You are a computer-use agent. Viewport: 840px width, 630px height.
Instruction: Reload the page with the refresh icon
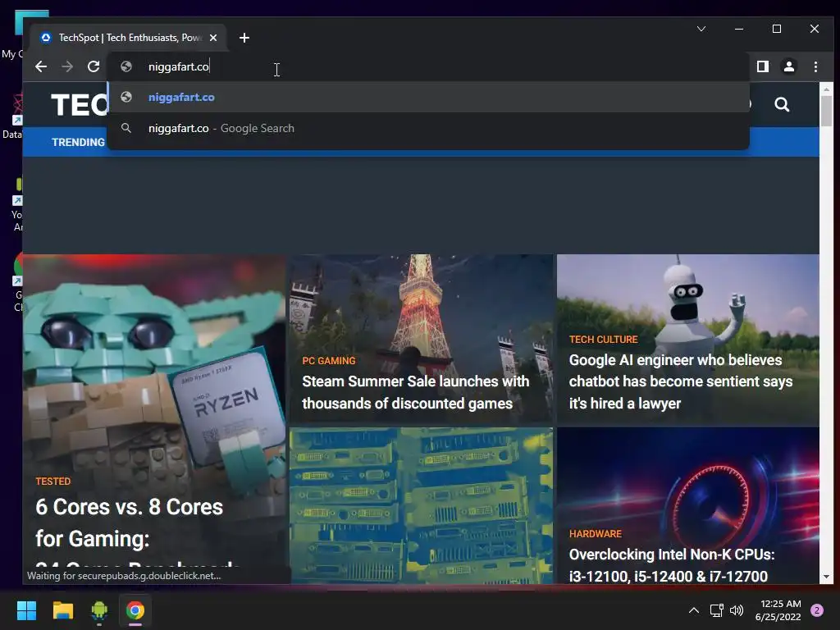[x=94, y=66]
